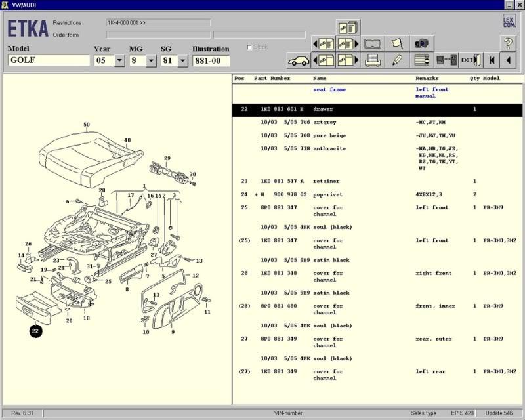The height and width of the screenshot is (420, 525).
Task: Go back with the left arrow button
Action: coord(508,60)
